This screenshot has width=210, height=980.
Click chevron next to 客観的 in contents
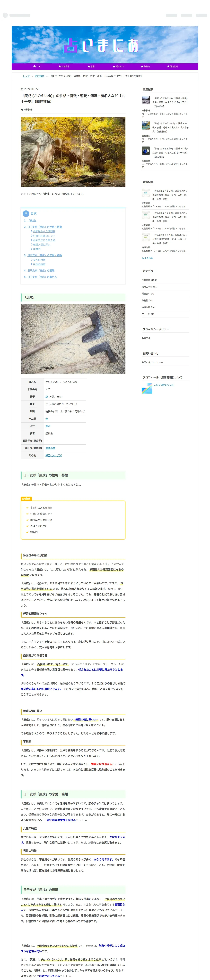(32, 249)
